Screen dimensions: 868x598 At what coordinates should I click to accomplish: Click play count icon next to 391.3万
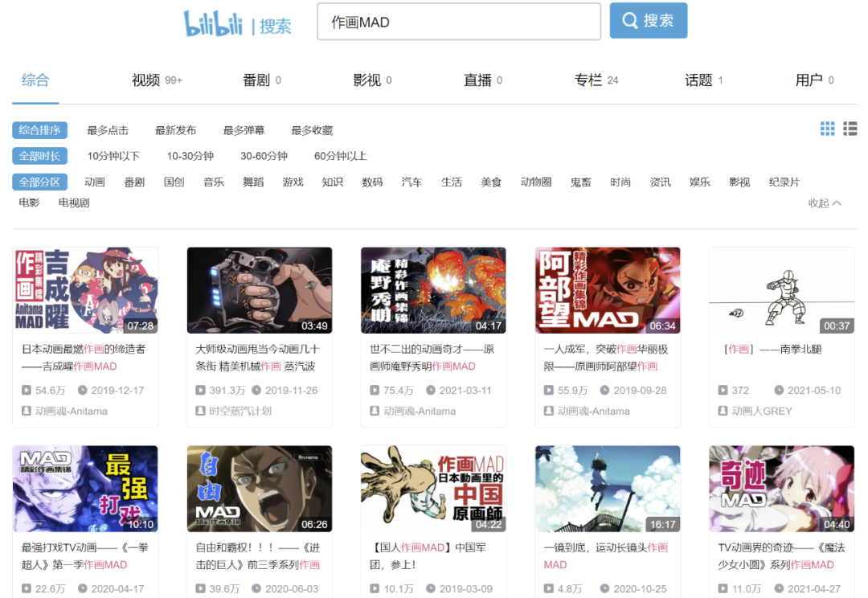[x=200, y=391]
